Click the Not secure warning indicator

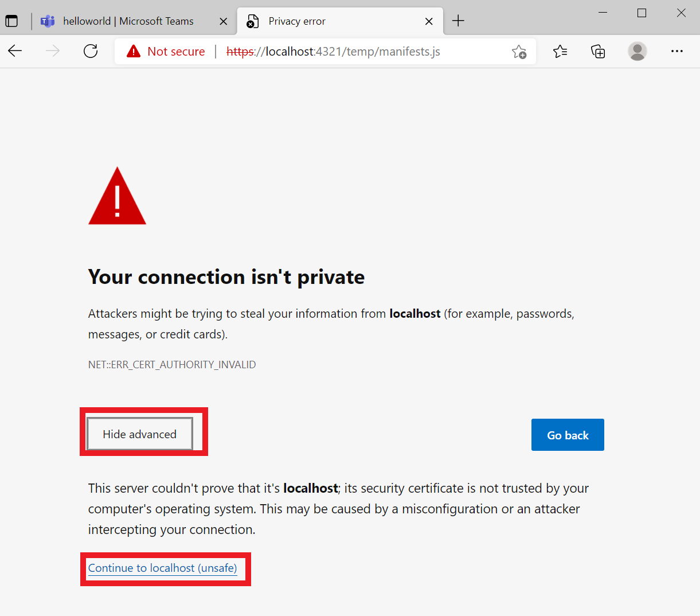[166, 51]
